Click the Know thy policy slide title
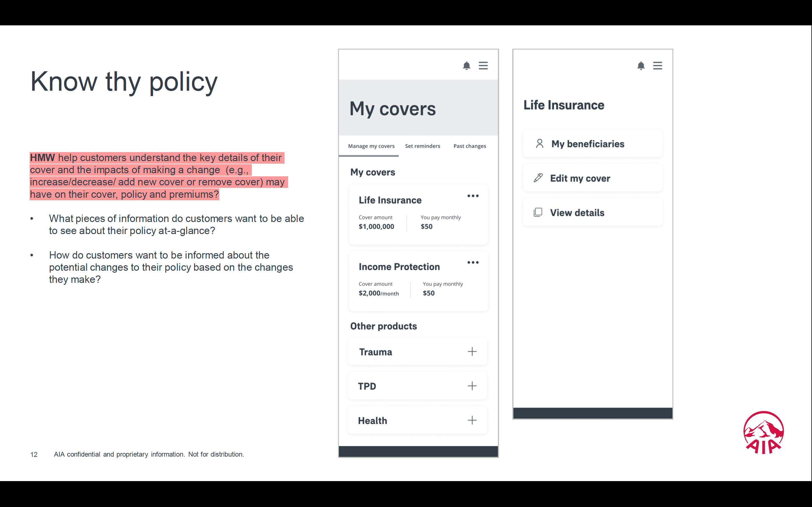812x507 pixels. pyautogui.click(x=124, y=81)
